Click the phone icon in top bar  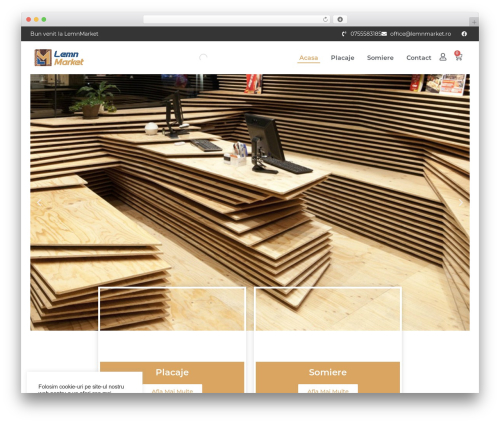click(x=344, y=34)
